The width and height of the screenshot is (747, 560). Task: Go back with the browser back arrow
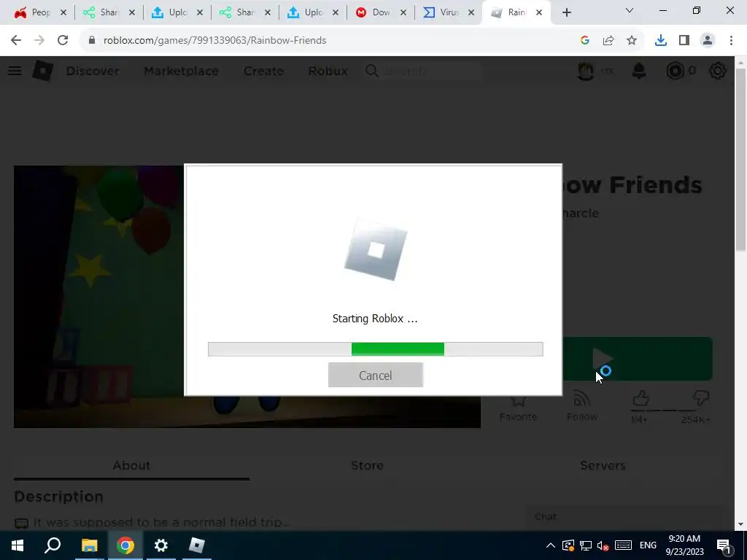coord(16,41)
